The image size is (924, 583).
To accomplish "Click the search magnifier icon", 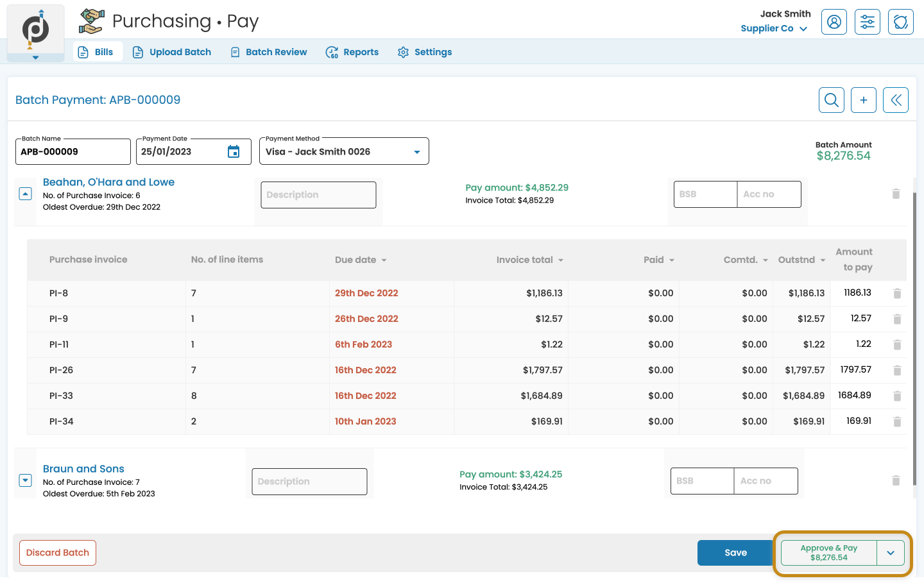I will click(x=831, y=100).
